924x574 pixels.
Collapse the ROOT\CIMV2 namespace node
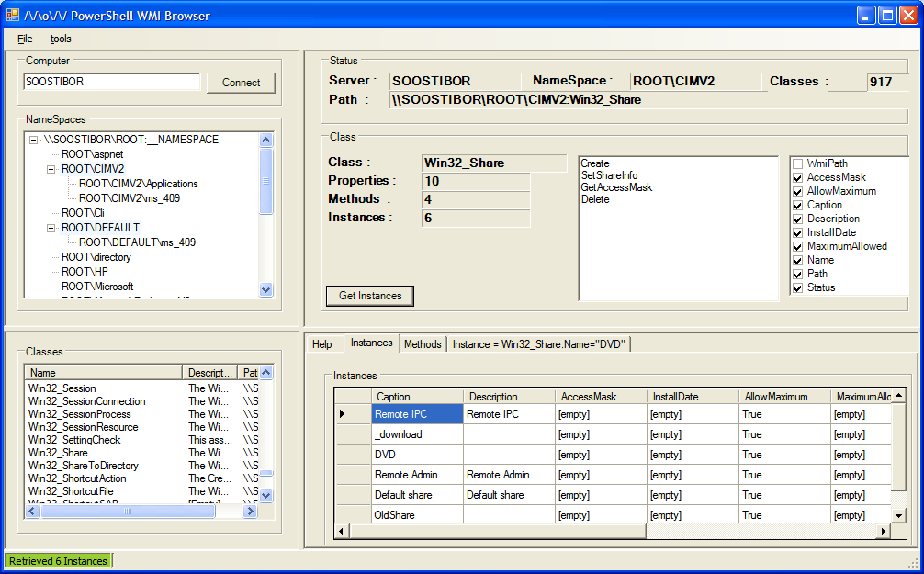click(x=51, y=169)
